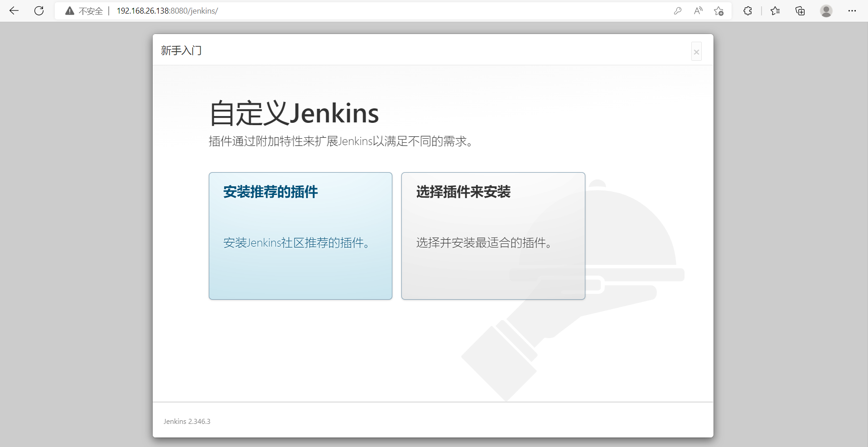868x447 pixels.
Task: Click the 新手入门 dialog title
Action: pyautogui.click(x=181, y=50)
